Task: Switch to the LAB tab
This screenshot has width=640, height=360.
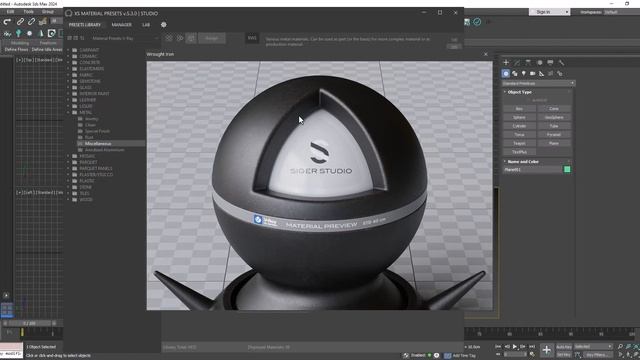Action: click(146, 25)
